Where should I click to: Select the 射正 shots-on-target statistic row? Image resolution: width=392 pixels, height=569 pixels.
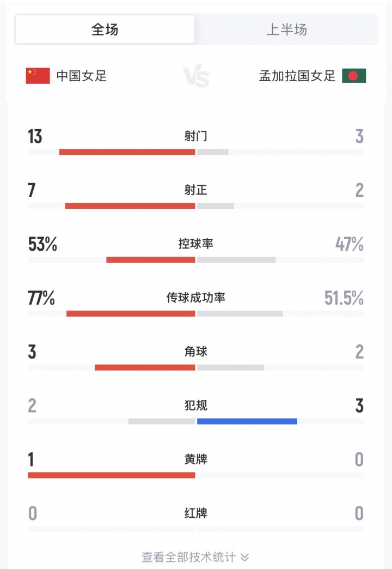coord(195,190)
